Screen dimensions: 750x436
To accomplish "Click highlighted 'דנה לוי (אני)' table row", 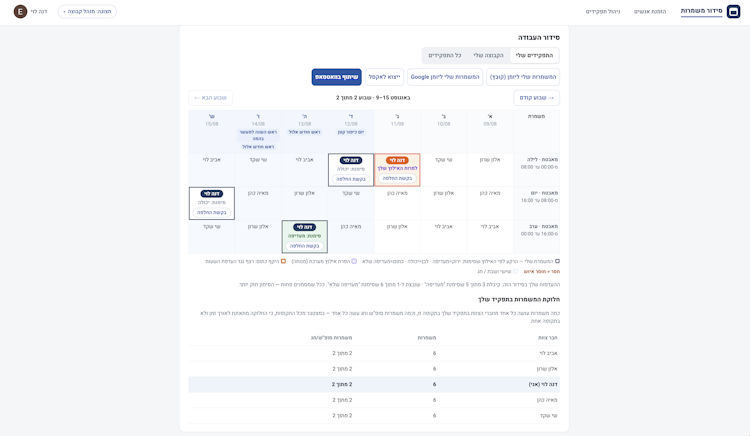I will [374, 384].
